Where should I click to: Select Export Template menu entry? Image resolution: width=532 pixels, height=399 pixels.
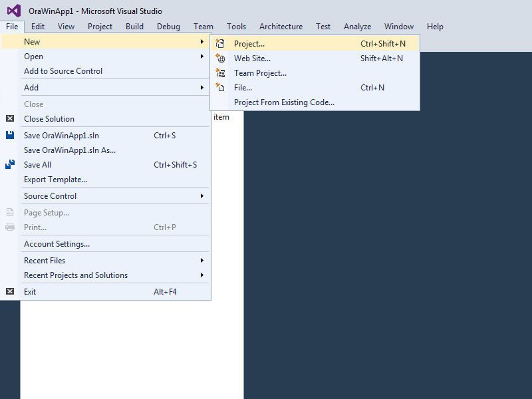[x=55, y=180]
